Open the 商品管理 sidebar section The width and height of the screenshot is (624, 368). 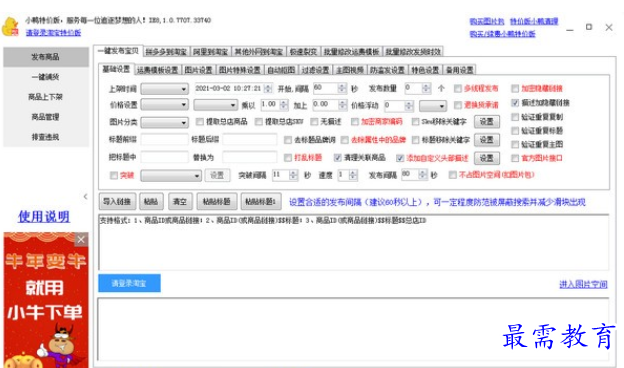(x=46, y=117)
